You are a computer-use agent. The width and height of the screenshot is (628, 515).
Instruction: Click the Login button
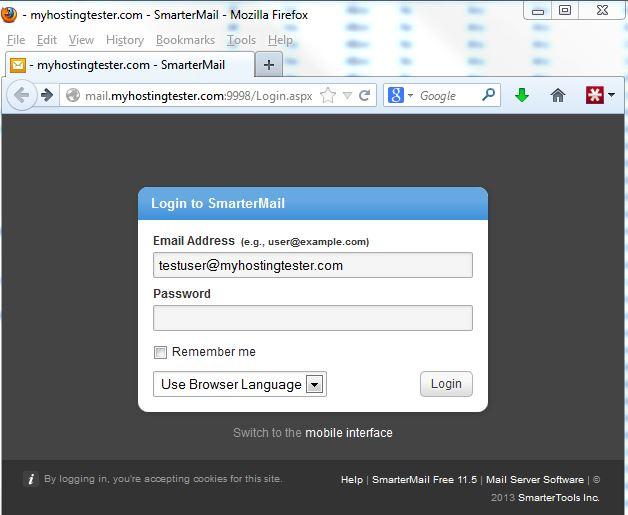pos(446,384)
